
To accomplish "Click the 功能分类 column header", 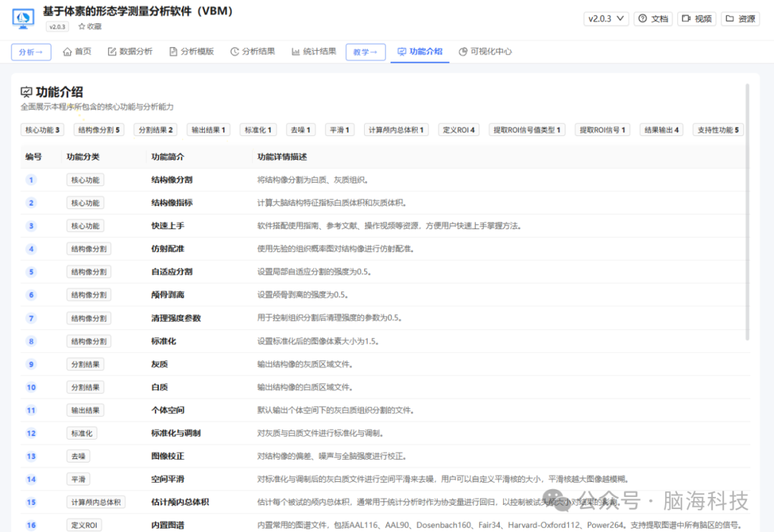I will click(83, 157).
